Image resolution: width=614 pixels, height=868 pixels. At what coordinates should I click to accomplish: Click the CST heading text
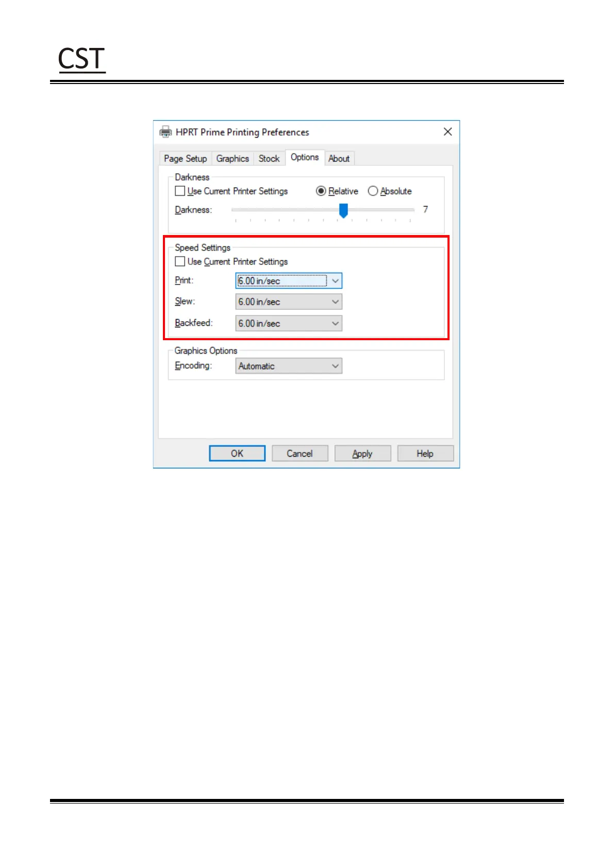81,59
